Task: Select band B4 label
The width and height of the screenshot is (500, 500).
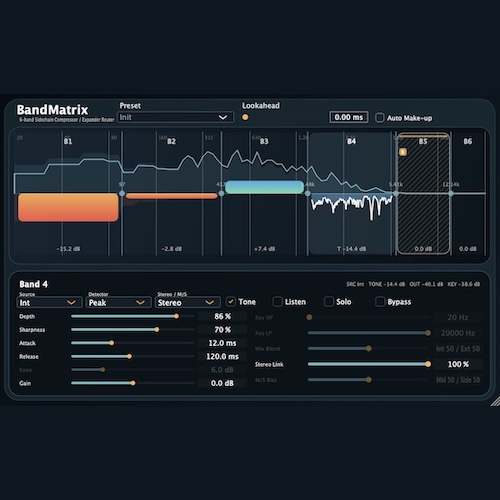Action: point(351,141)
